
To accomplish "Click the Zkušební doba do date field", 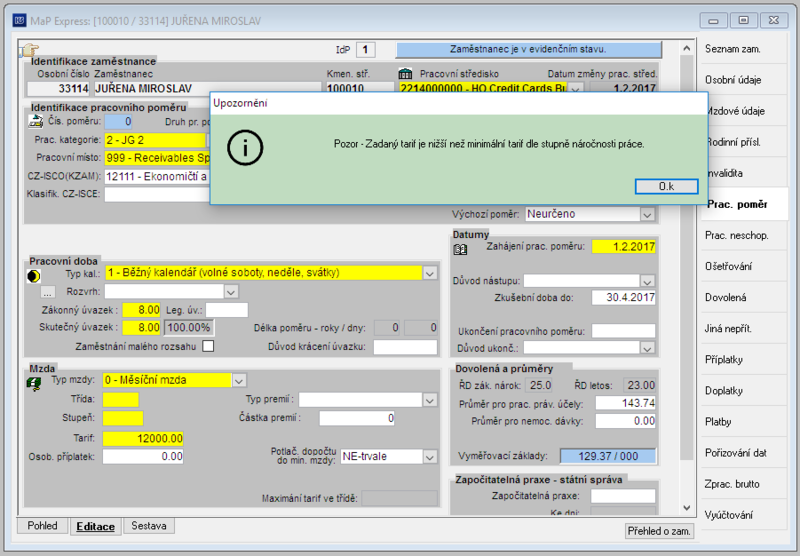I will (x=623, y=297).
